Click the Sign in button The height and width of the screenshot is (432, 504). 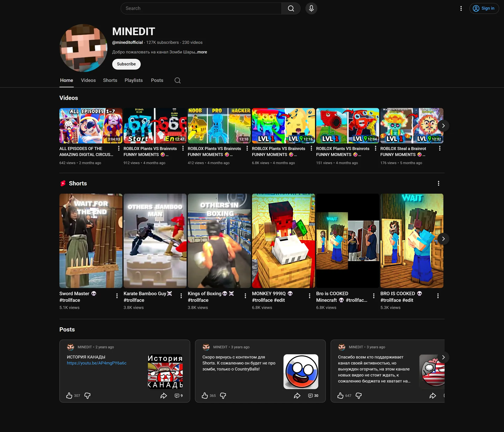pyautogui.click(x=484, y=8)
